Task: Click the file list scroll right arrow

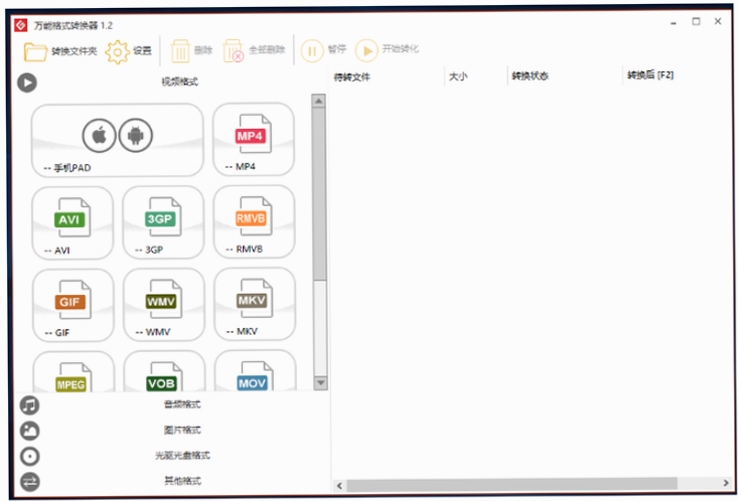Action: coord(725,483)
